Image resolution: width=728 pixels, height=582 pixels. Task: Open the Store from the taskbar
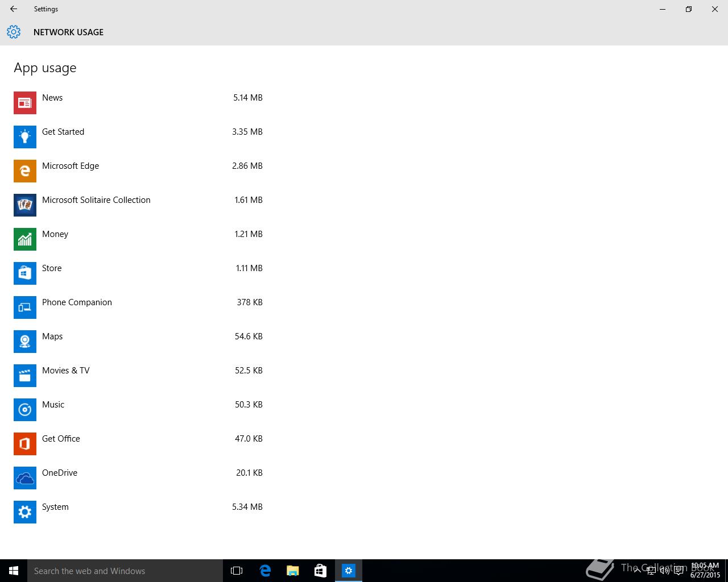click(x=320, y=571)
